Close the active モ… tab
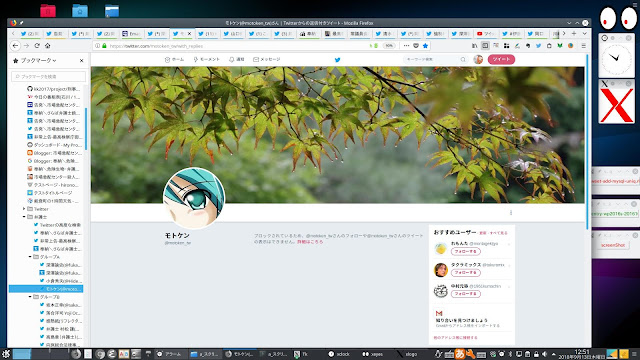Screen dimensions: 640x360 coord(189,34)
